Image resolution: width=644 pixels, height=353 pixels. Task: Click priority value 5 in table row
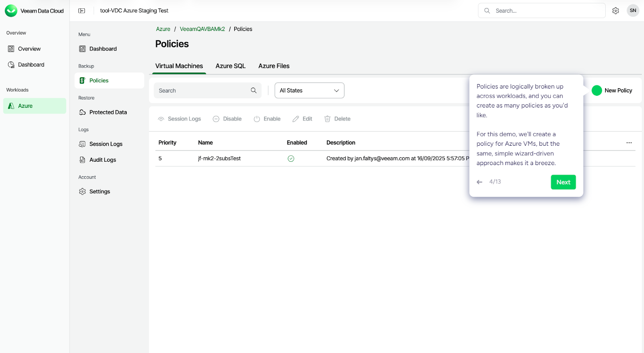(x=160, y=159)
